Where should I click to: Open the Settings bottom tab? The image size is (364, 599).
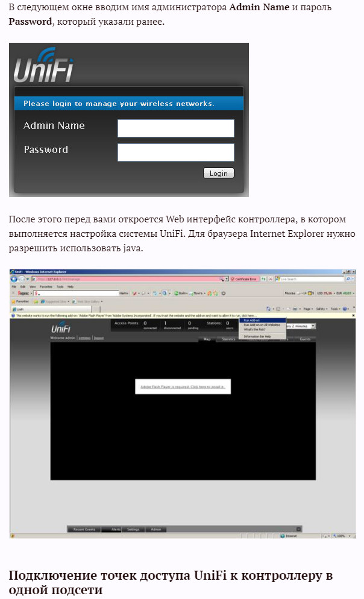133,530
